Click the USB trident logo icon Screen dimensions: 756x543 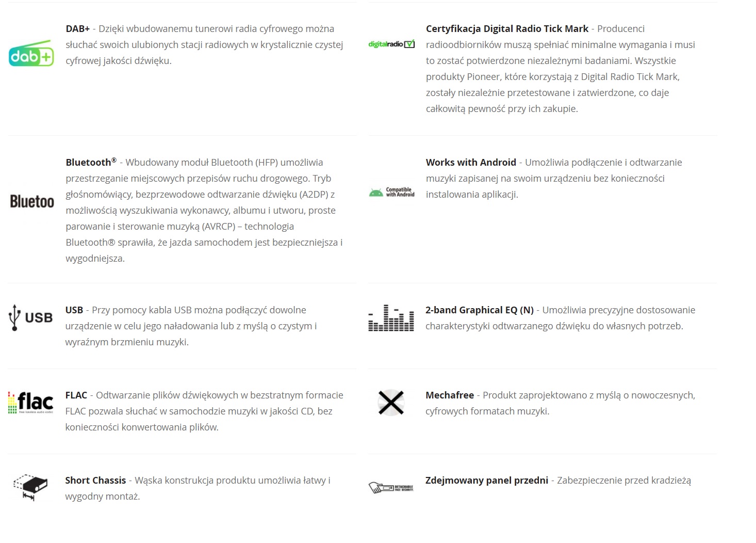31,317
